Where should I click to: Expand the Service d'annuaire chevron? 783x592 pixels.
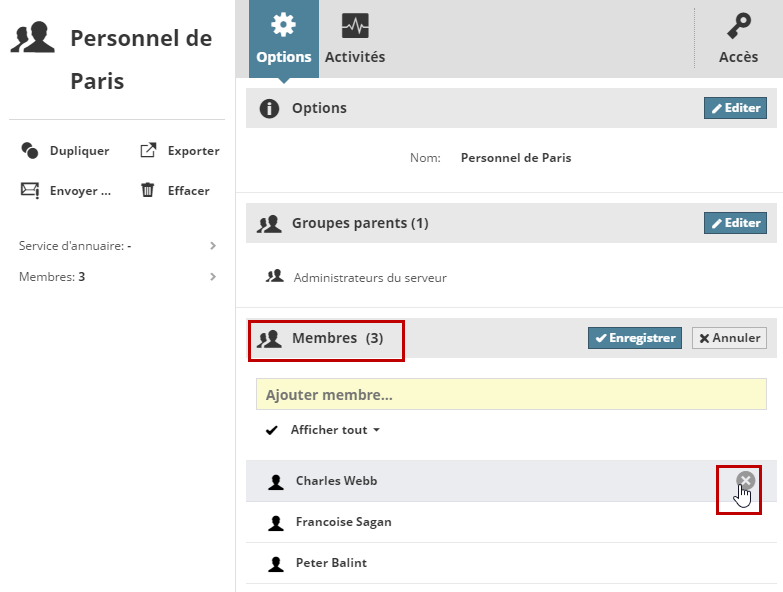click(x=213, y=246)
